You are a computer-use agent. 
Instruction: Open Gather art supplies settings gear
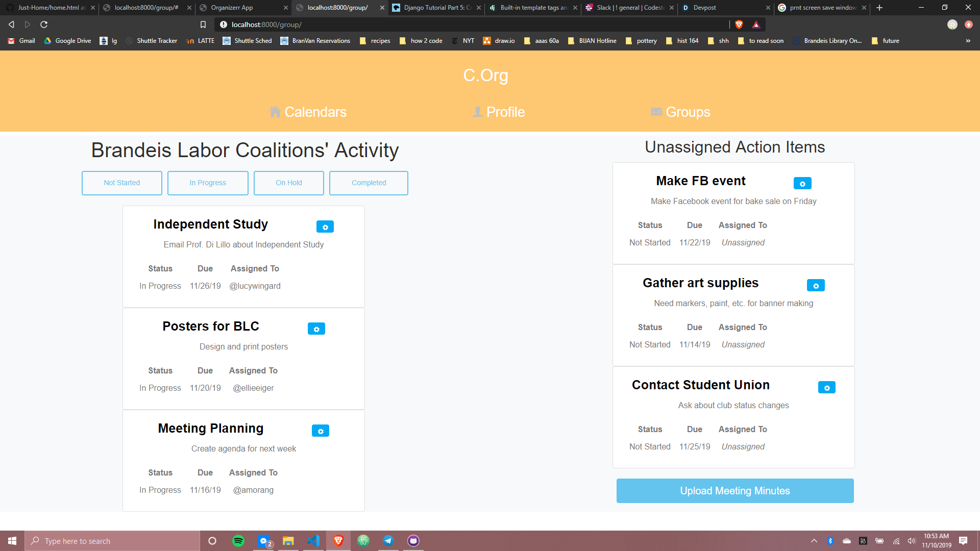pyautogui.click(x=815, y=286)
